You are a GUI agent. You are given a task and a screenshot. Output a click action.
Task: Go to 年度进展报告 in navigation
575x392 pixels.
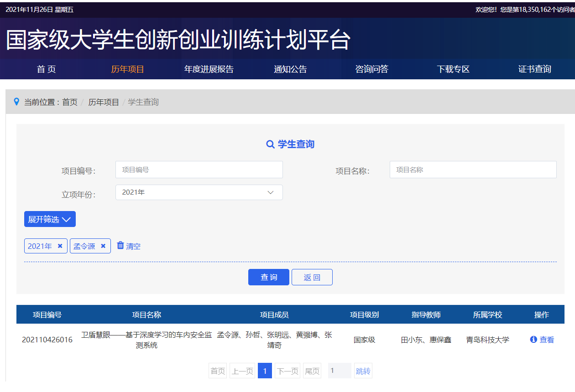[209, 69]
